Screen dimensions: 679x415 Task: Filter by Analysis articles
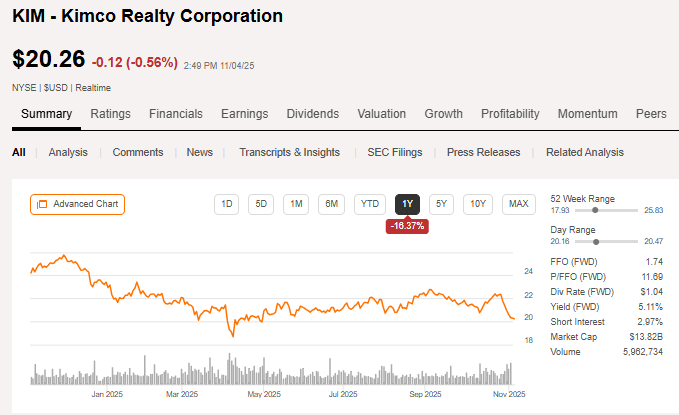pos(68,152)
